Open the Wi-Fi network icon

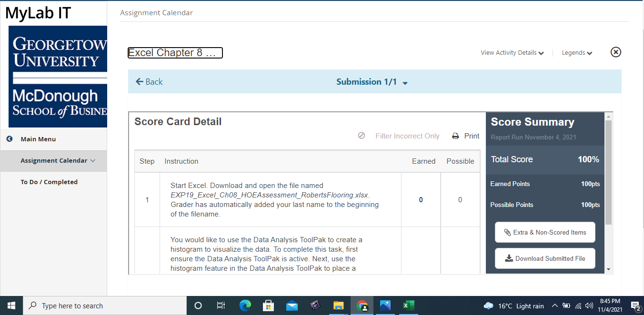pos(578,306)
